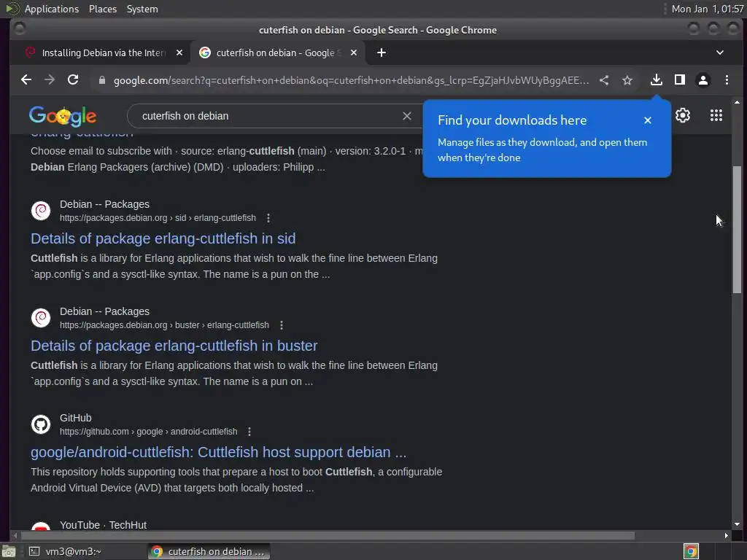This screenshot has width=747, height=560.
Task: Click the GitHub source name label
Action: (x=75, y=418)
